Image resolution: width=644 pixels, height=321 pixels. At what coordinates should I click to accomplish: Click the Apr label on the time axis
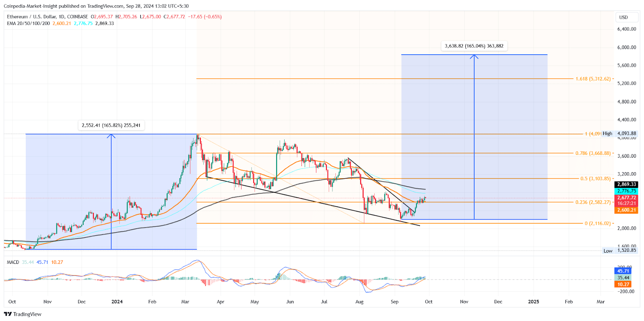click(220, 302)
